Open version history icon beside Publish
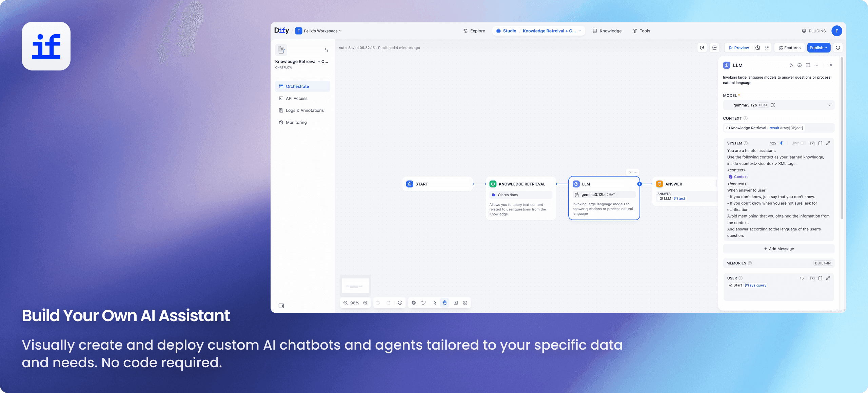The width and height of the screenshot is (868, 393). tap(838, 48)
